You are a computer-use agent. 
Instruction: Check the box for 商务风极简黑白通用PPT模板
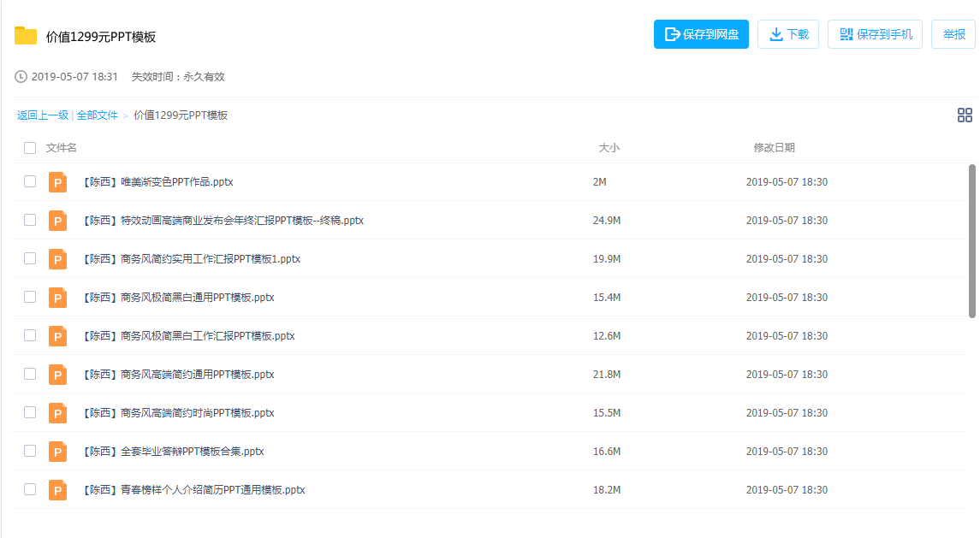pyautogui.click(x=30, y=297)
